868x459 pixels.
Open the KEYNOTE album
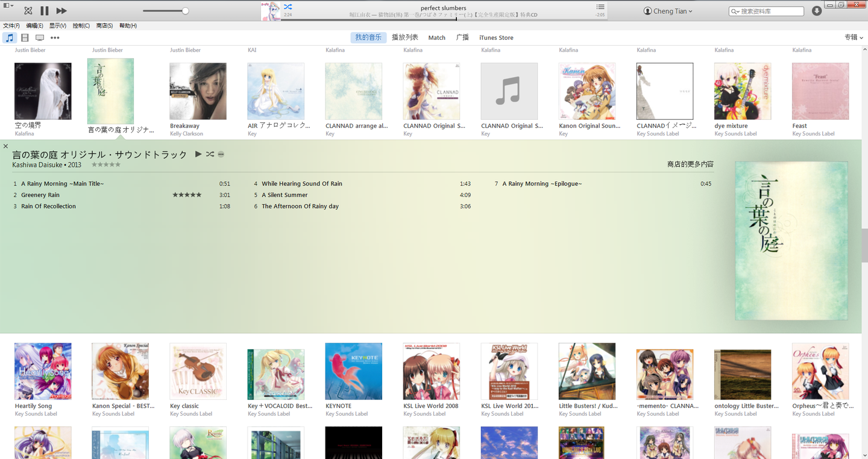[354, 371]
